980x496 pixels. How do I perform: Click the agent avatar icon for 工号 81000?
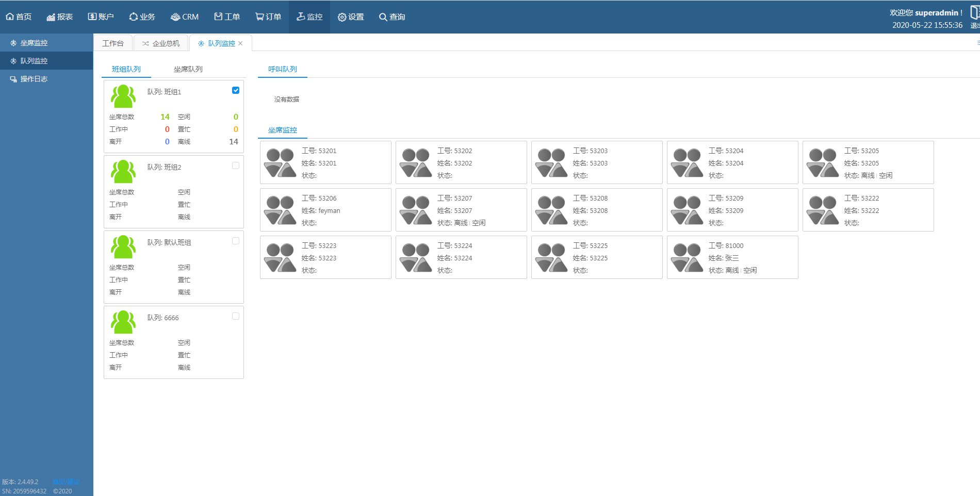(687, 257)
